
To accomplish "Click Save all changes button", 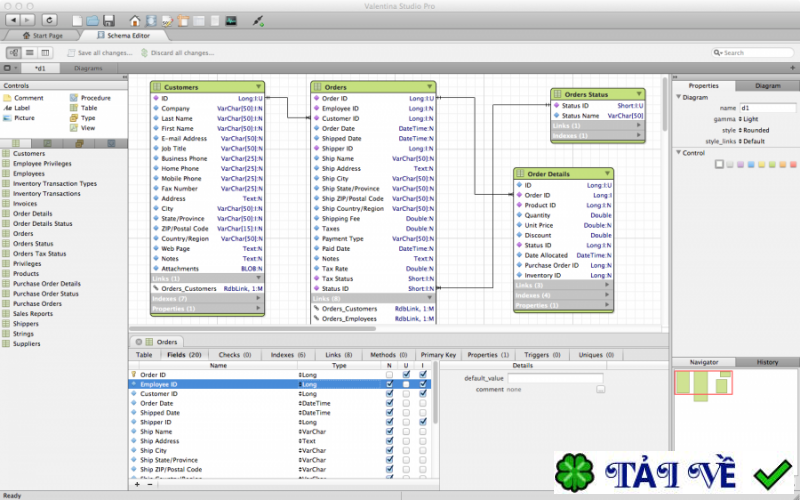I will pos(105,53).
